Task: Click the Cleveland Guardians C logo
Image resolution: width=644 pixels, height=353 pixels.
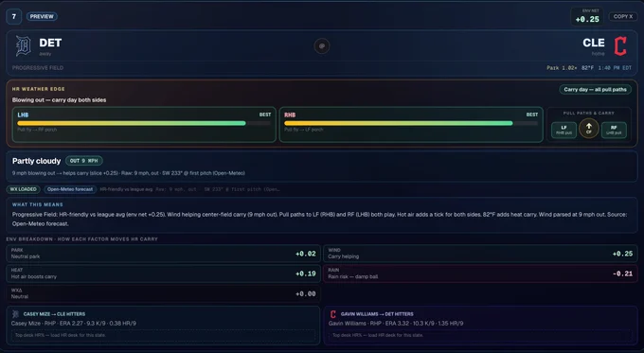Action: click(x=620, y=46)
